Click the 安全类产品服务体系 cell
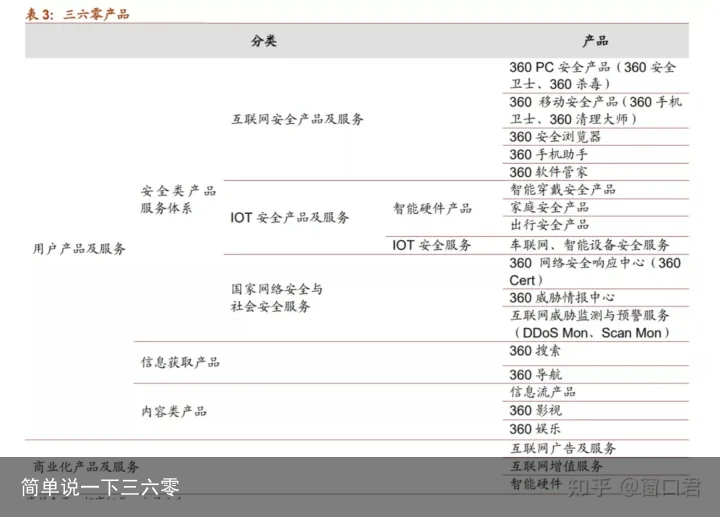This screenshot has height=517, width=720. click(x=178, y=199)
